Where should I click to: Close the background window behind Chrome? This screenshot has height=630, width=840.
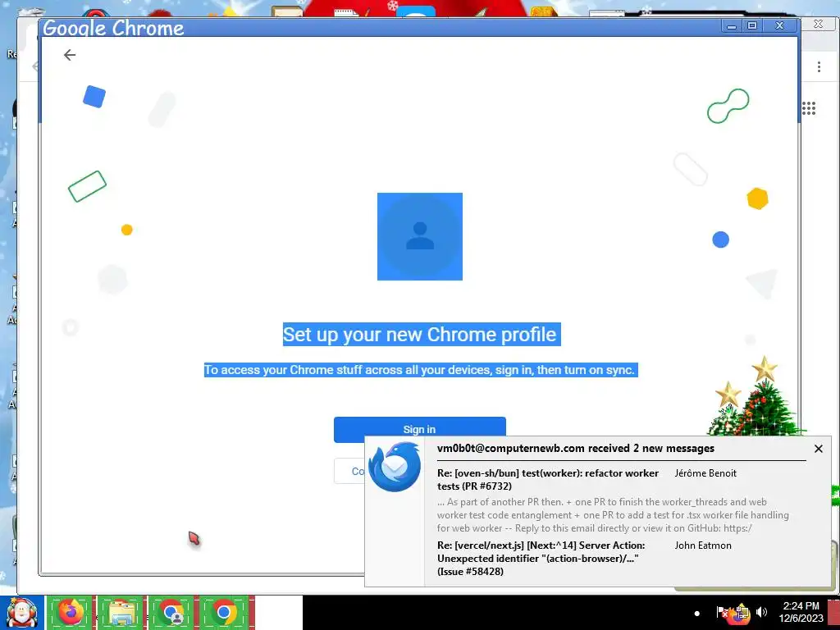818,24
